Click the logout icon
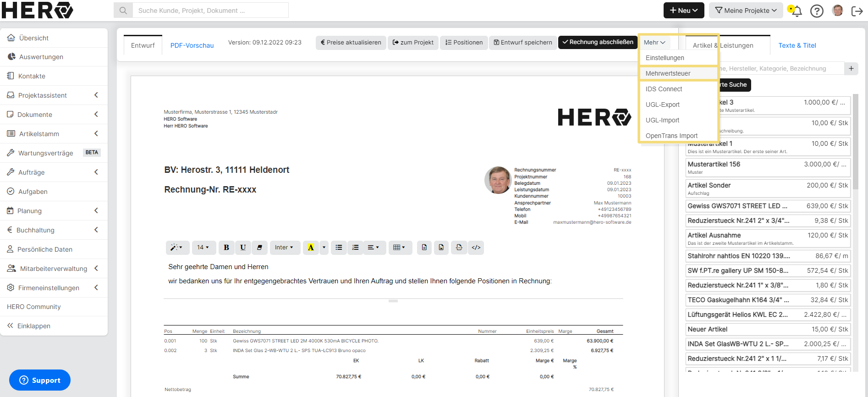 point(857,11)
